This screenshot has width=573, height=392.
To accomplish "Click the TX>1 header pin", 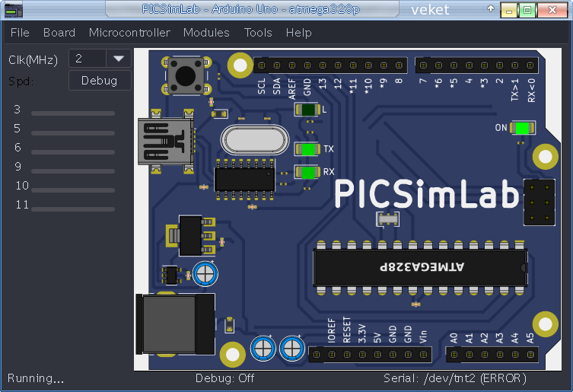I will click(515, 65).
